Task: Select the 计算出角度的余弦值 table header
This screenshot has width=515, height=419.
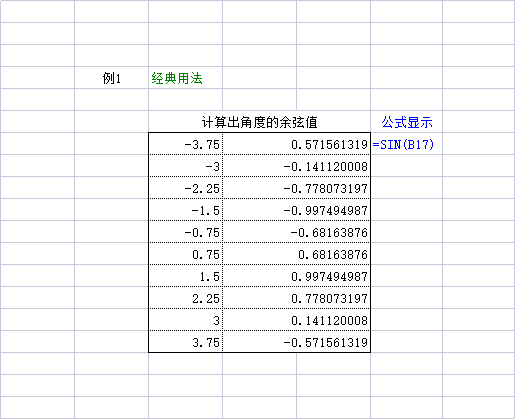Action: 259,122
